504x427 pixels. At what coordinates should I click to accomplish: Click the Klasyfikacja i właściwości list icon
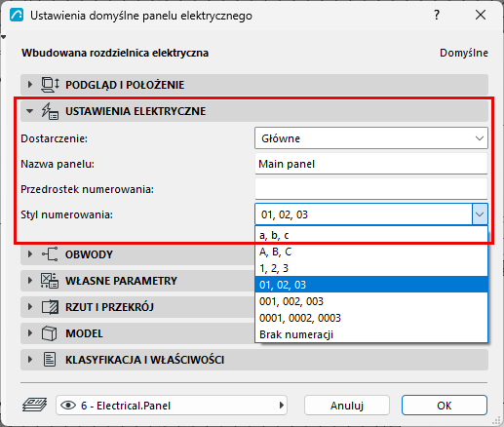50,360
